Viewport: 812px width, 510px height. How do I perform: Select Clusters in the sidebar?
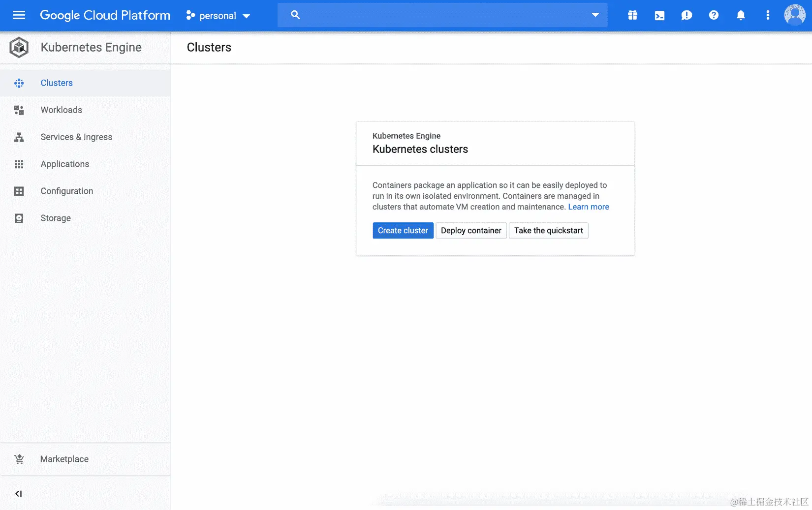click(85, 83)
